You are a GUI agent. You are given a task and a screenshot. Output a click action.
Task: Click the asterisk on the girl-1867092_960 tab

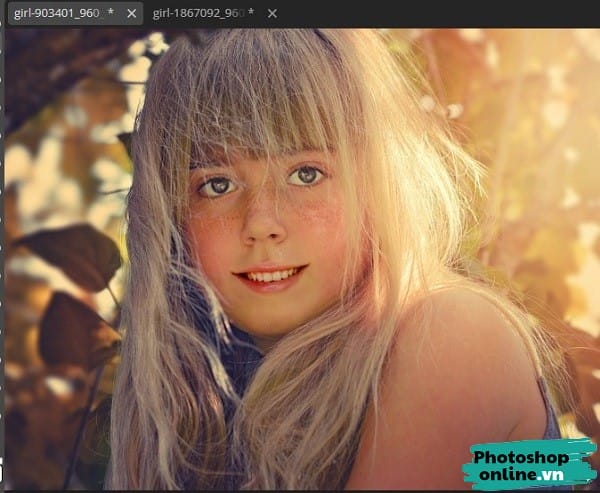pyautogui.click(x=250, y=13)
